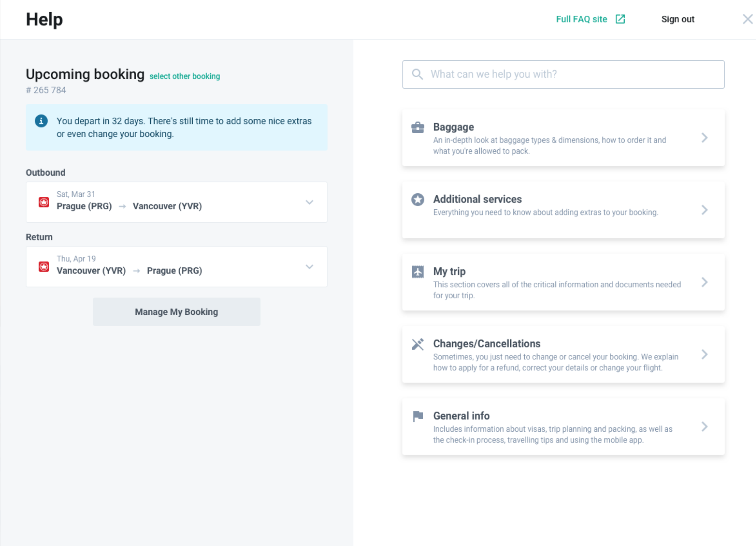Click the Manage My Booking button
The width and height of the screenshot is (756, 546).
(x=176, y=311)
